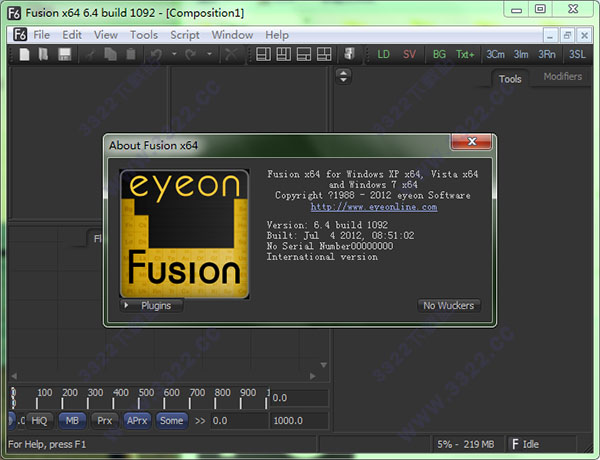Click the F6 icon in window title bar
This screenshot has width=600, height=460.
tap(15, 13)
